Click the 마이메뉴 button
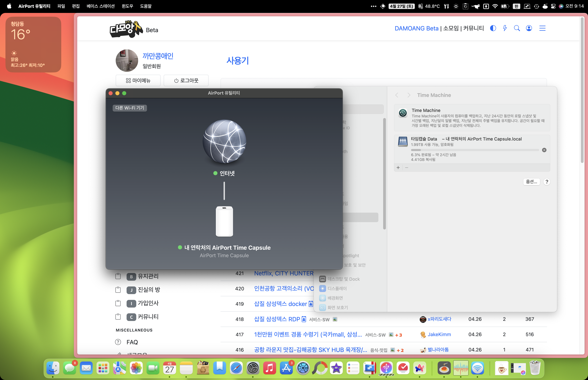This screenshot has width=588, height=380. pos(138,80)
